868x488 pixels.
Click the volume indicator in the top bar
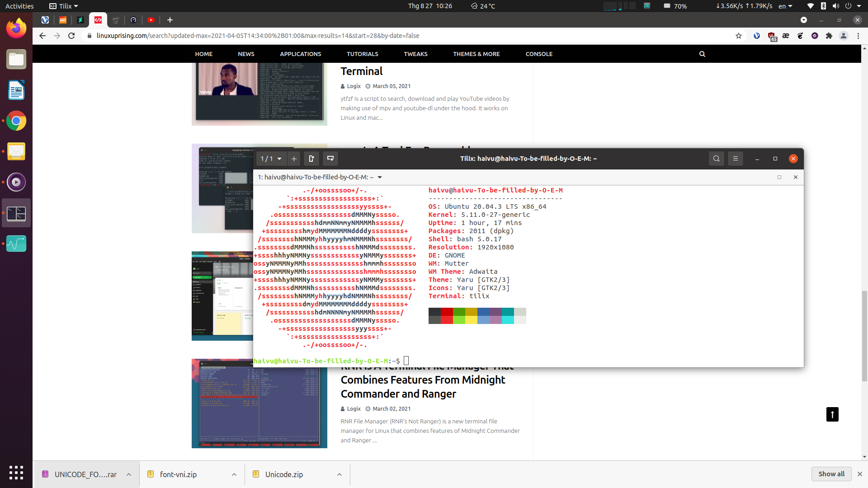(x=835, y=6)
